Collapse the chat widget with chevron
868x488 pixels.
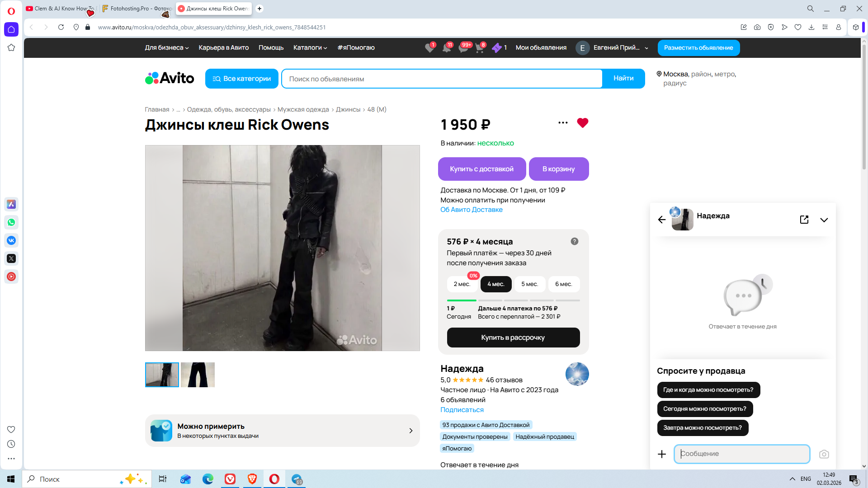point(824,220)
